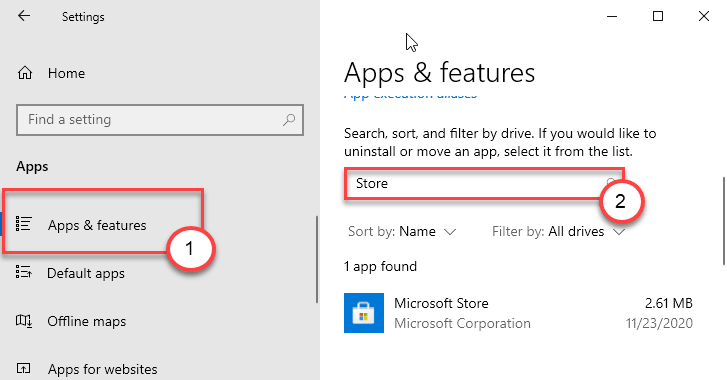Open Apps for websites settings
This screenshot has width=727, height=380.
pyautogui.click(x=102, y=369)
